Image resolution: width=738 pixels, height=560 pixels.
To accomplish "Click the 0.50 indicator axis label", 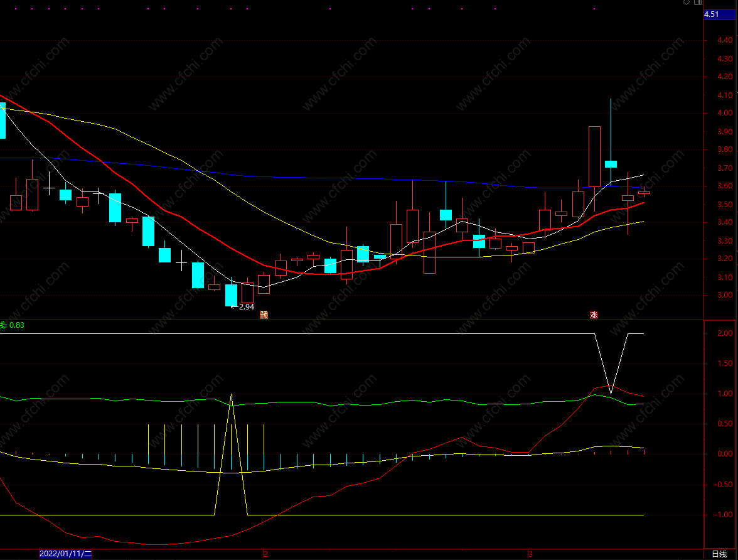I will point(725,423).
